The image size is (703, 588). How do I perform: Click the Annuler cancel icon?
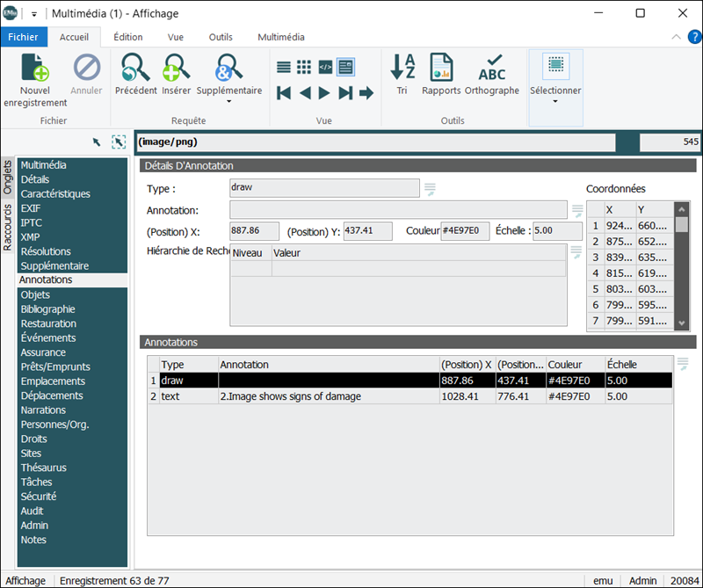pyautogui.click(x=86, y=69)
